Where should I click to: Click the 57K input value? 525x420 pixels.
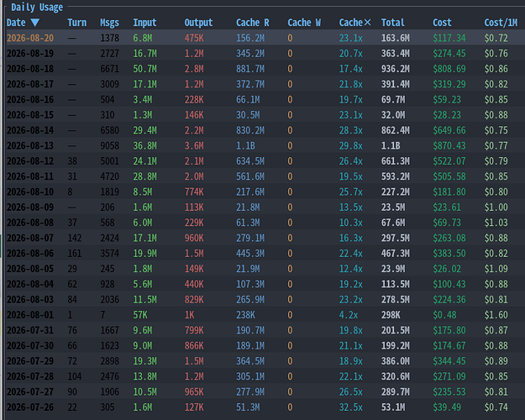[140, 315]
